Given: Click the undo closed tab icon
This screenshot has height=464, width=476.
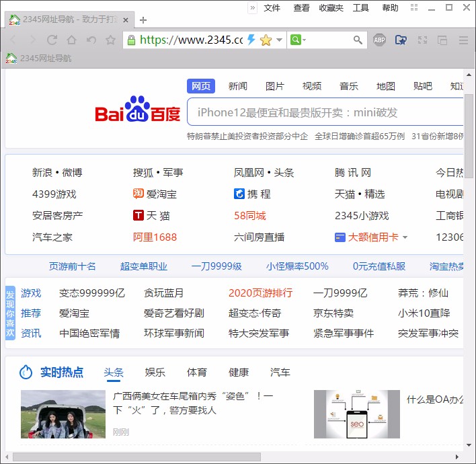Looking at the screenshot, I should pos(91,40).
